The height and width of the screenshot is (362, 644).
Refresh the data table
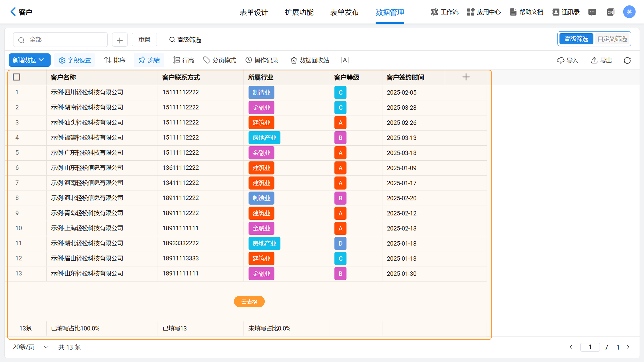[x=627, y=60]
